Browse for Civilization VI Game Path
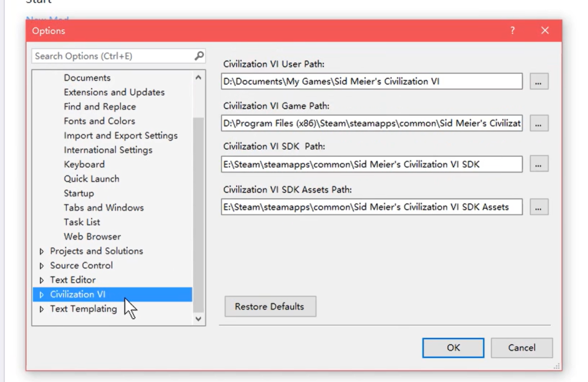The height and width of the screenshot is (382, 588). [x=539, y=123]
